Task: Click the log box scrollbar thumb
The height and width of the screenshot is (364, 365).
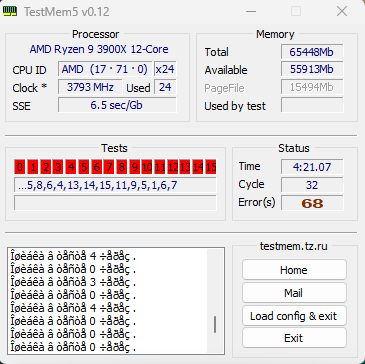Action: (215, 324)
